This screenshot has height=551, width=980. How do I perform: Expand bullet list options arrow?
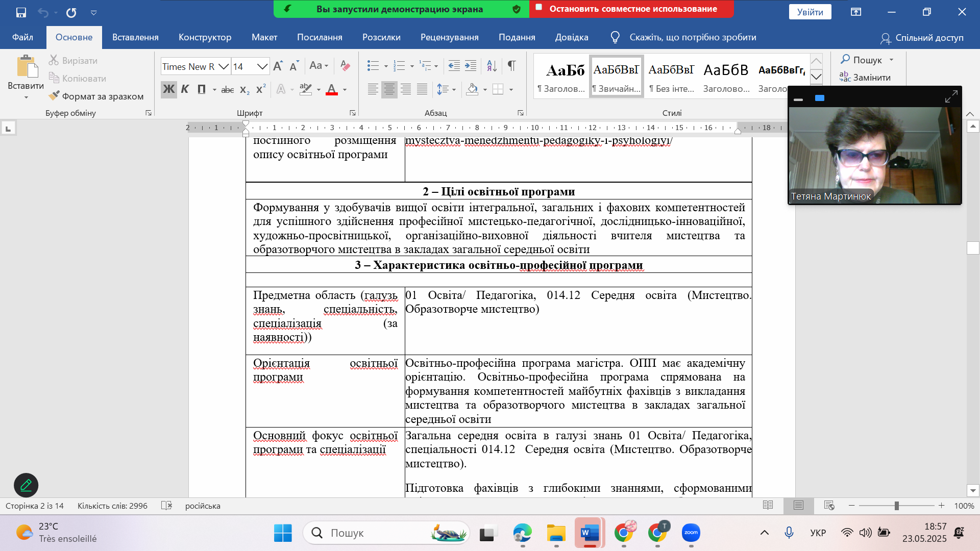coord(386,66)
